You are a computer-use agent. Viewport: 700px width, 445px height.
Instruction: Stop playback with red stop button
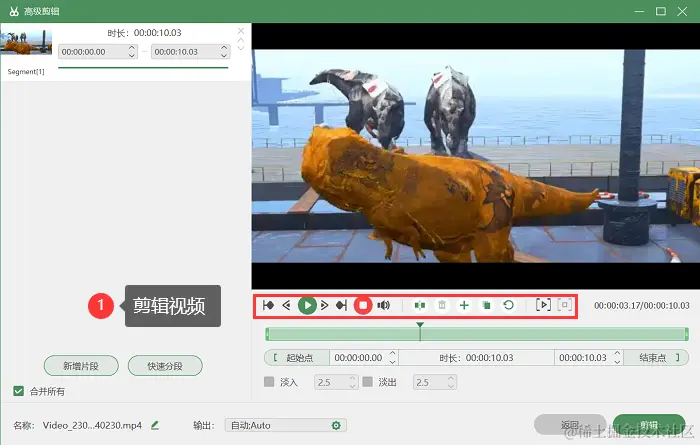click(363, 305)
